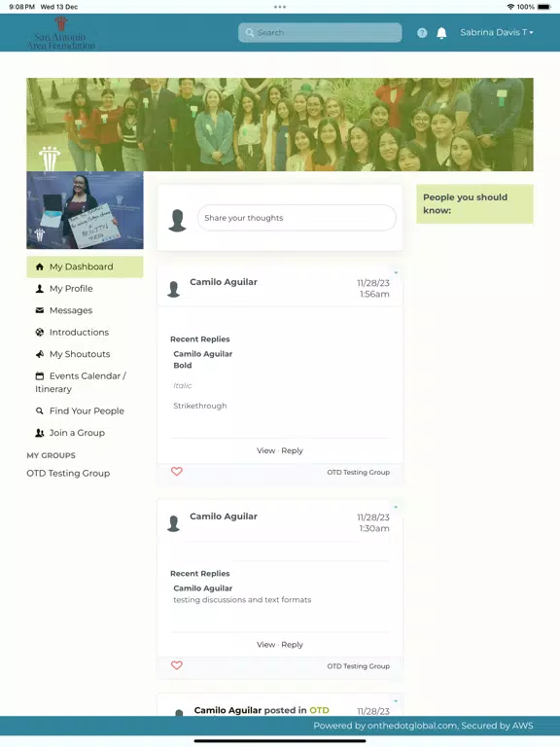Click calendar icon beside Events Calendar

tap(40, 375)
